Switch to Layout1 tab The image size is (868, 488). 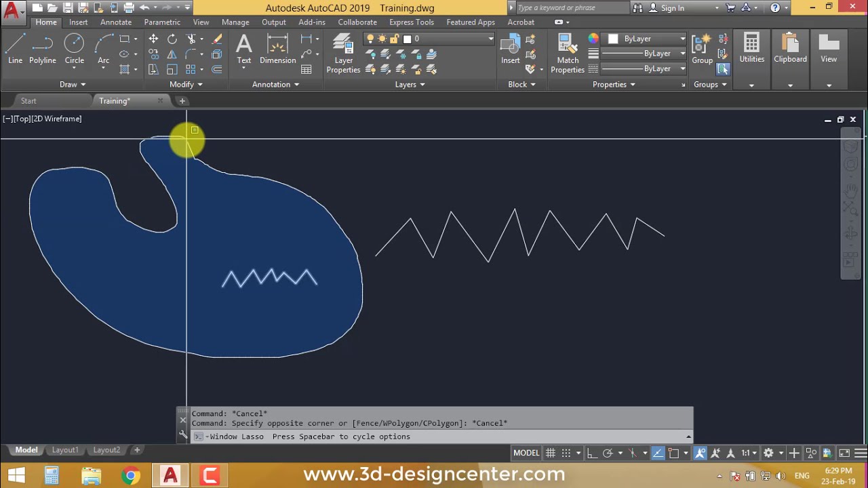65,450
